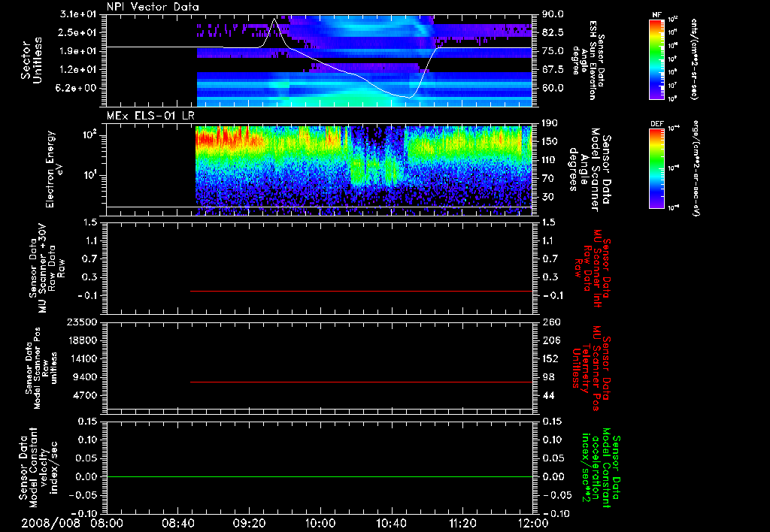The height and width of the screenshot is (532, 770).
Task: Click the DEF label above the color bar
Action: click(656, 124)
